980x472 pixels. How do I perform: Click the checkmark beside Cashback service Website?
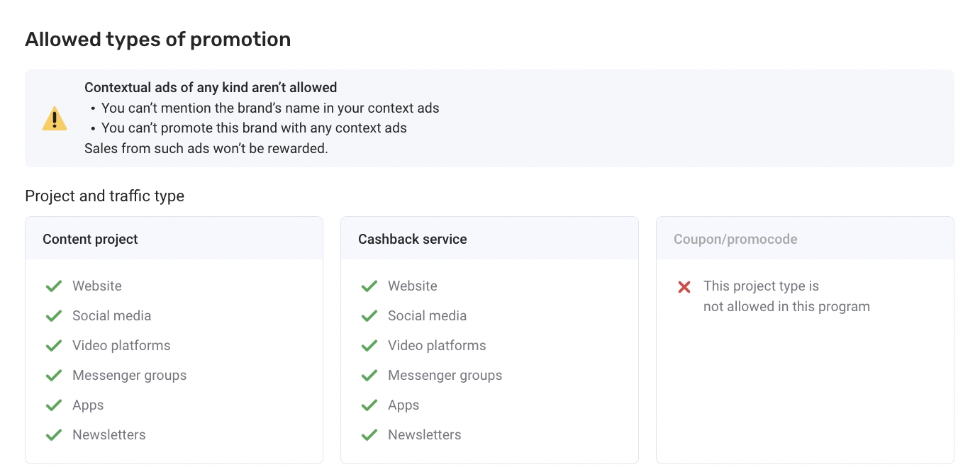click(369, 286)
